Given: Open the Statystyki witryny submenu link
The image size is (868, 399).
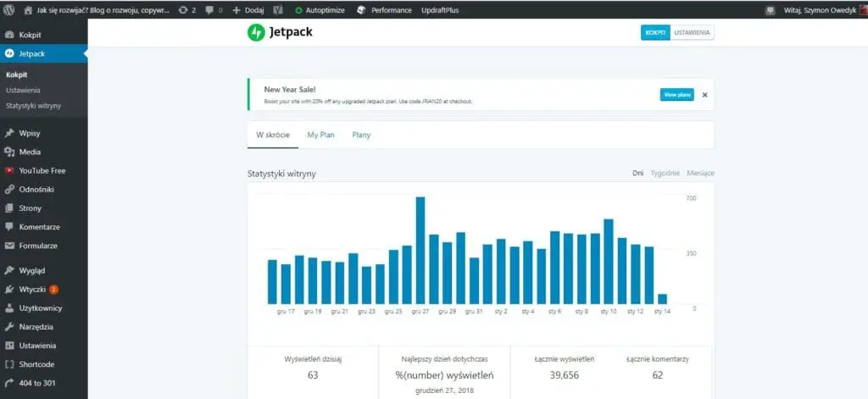Looking at the screenshot, I should [x=34, y=106].
